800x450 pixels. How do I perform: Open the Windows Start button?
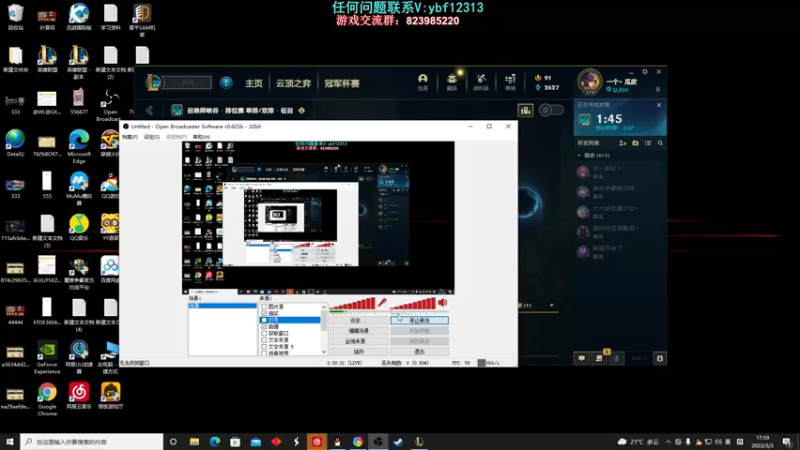point(10,441)
